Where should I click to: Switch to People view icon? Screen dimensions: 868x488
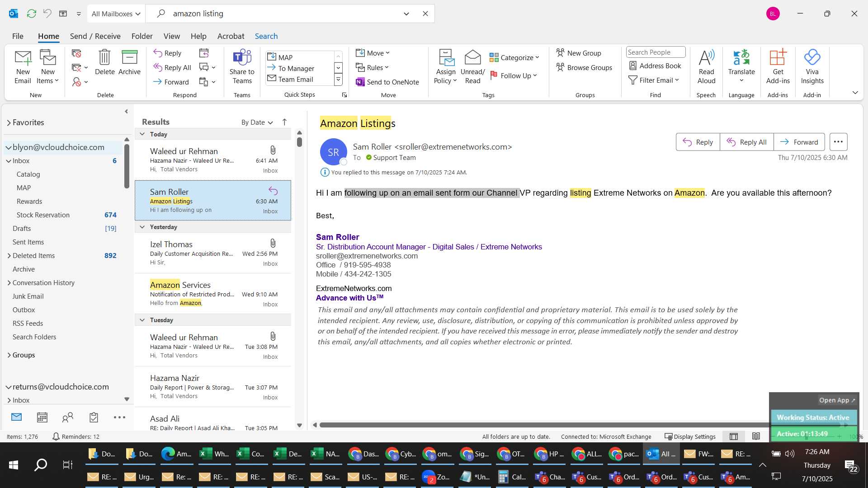click(68, 418)
